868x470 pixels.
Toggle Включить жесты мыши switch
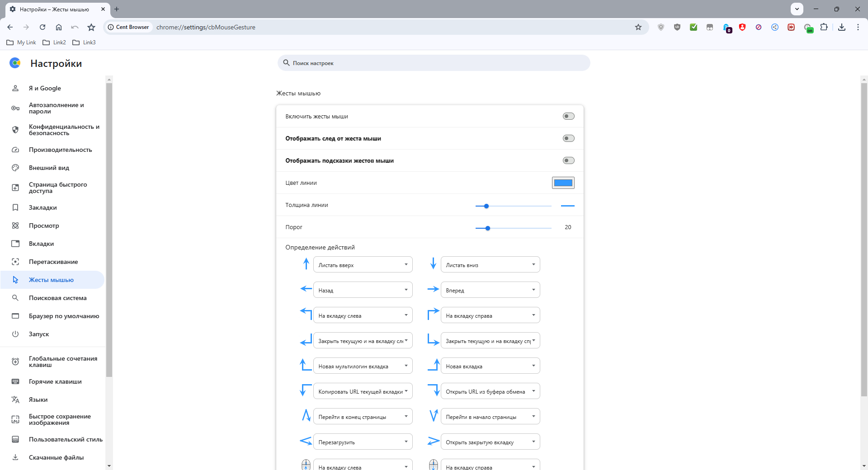(568, 116)
